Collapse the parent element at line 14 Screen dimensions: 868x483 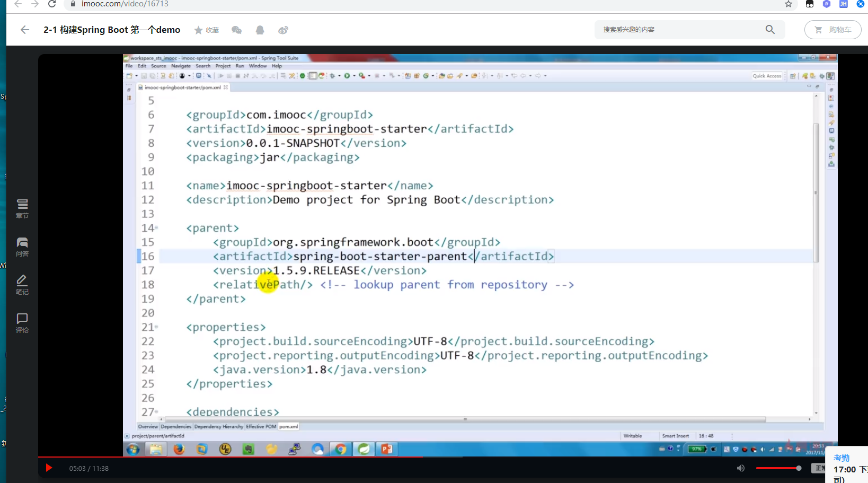[156, 228]
